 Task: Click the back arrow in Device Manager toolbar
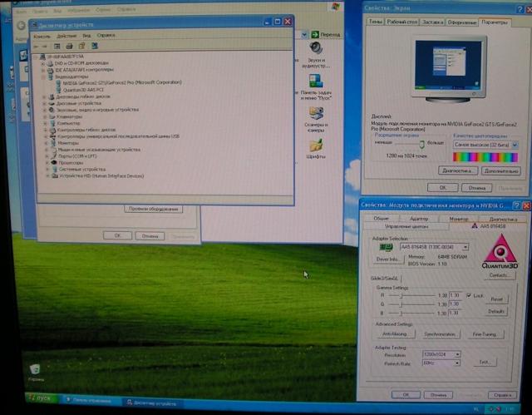pos(36,46)
